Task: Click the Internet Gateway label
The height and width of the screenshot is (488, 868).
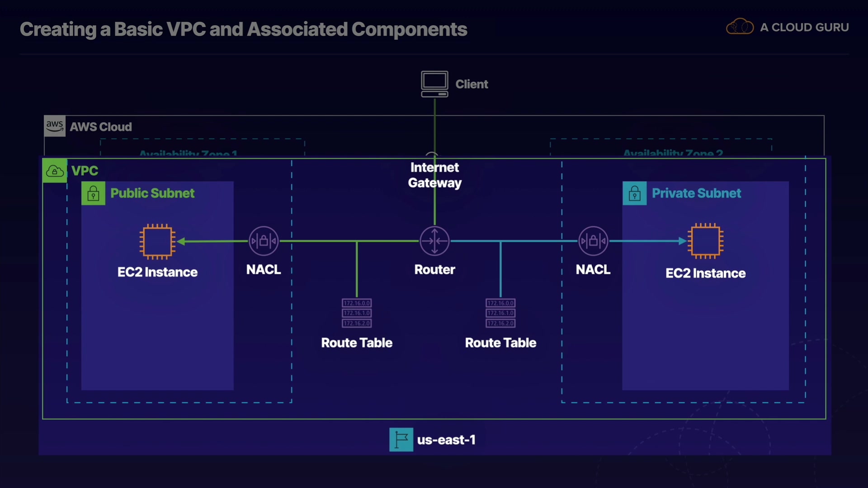Action: click(x=434, y=175)
